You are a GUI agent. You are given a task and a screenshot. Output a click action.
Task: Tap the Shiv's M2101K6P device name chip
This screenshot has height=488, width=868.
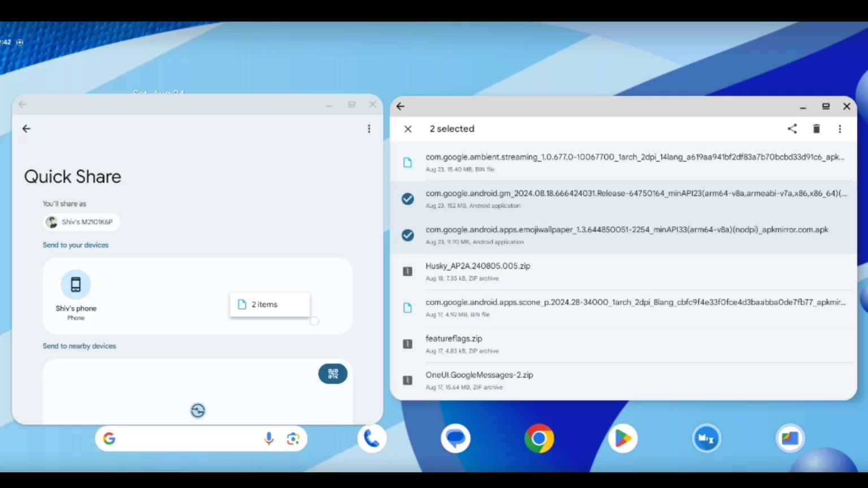coord(82,222)
